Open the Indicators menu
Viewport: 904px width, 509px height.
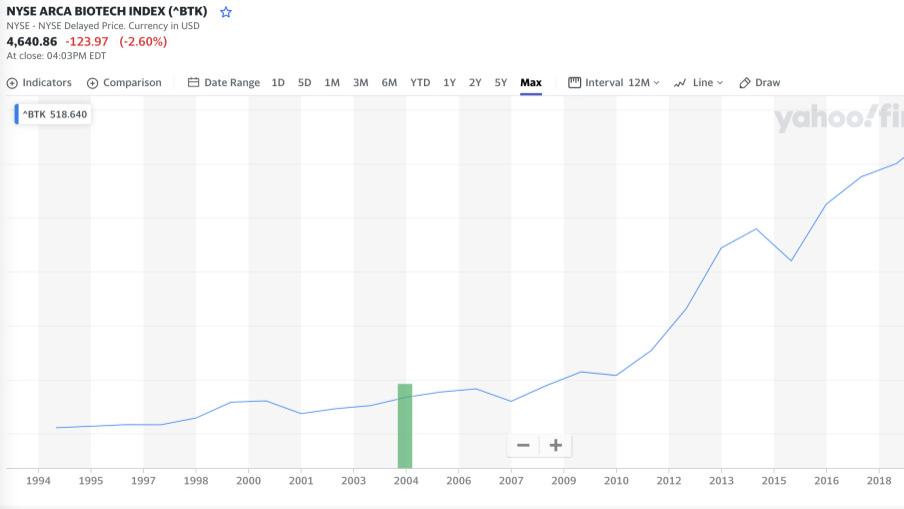pyautogui.click(x=47, y=82)
